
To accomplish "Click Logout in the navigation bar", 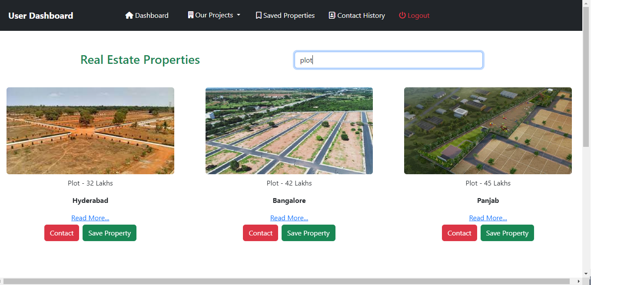I will tap(418, 15).
